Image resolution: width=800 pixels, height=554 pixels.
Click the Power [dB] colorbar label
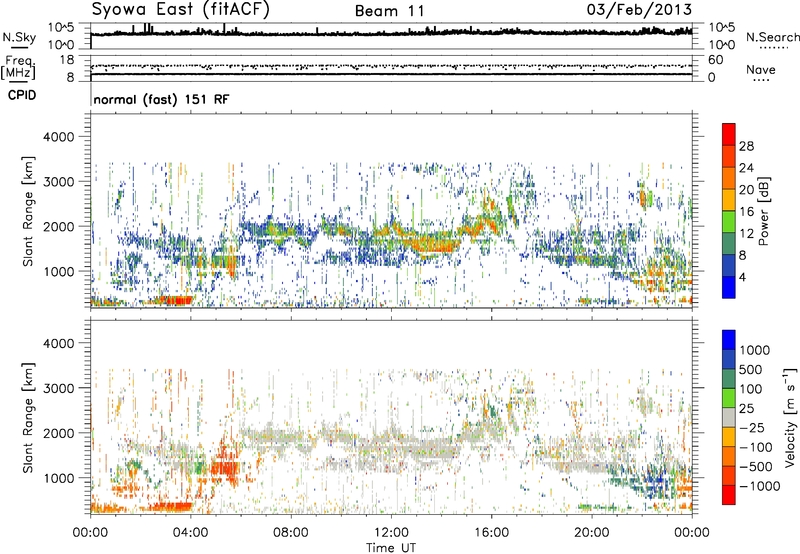point(763,211)
